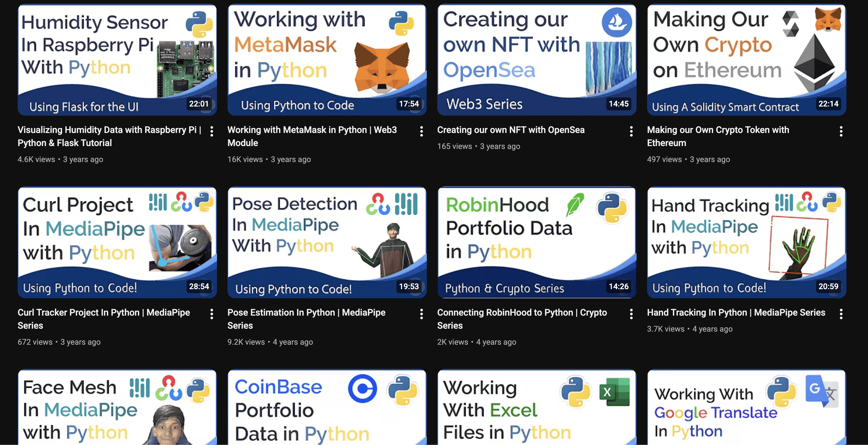Open the Hand Tracking In MediaPipe thumbnail

[x=746, y=242]
